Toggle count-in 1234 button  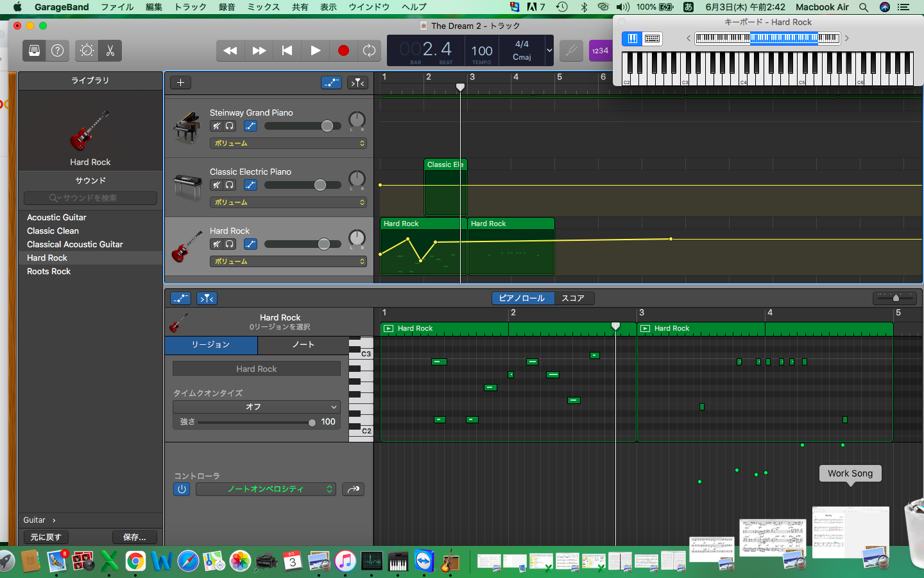click(x=600, y=51)
